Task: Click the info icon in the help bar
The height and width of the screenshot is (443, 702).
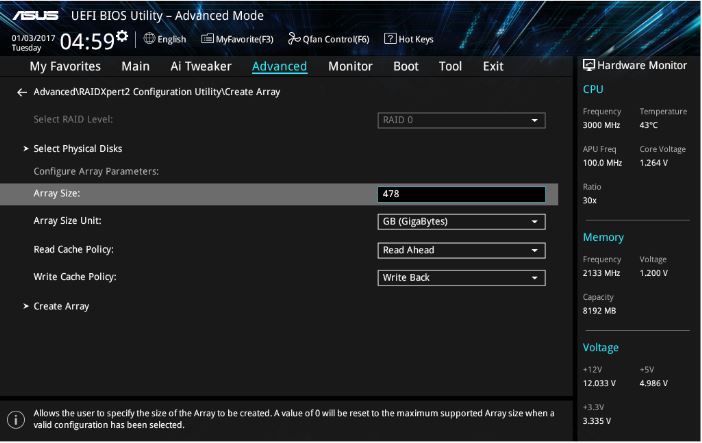Action: coord(16,420)
